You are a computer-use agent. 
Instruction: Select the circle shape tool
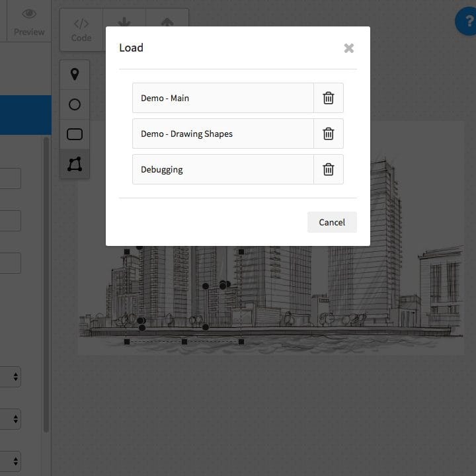pyautogui.click(x=75, y=104)
